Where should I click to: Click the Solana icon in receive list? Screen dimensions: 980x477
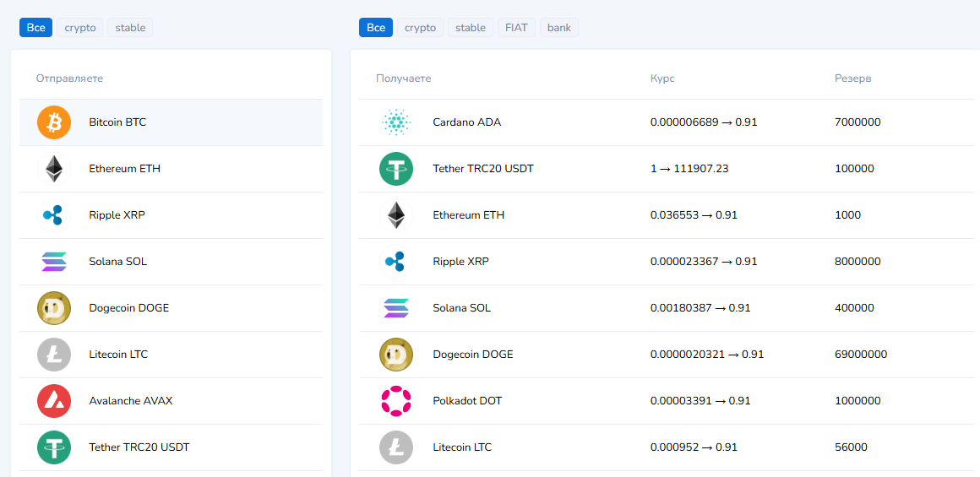point(395,308)
